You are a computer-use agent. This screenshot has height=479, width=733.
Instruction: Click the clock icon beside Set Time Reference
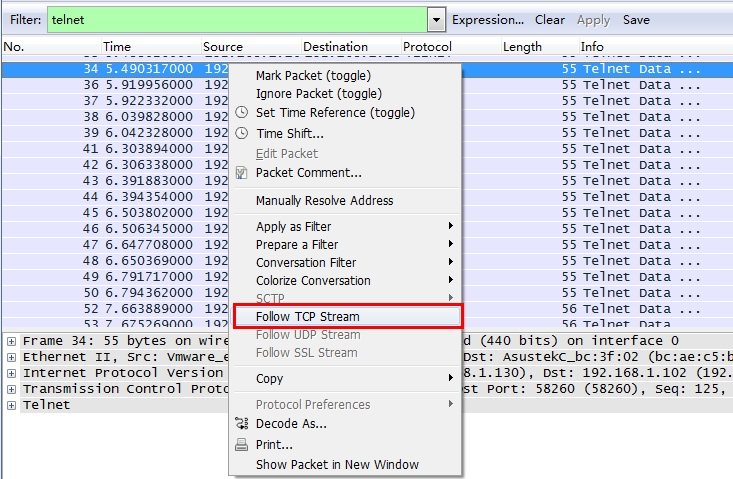tap(241, 113)
